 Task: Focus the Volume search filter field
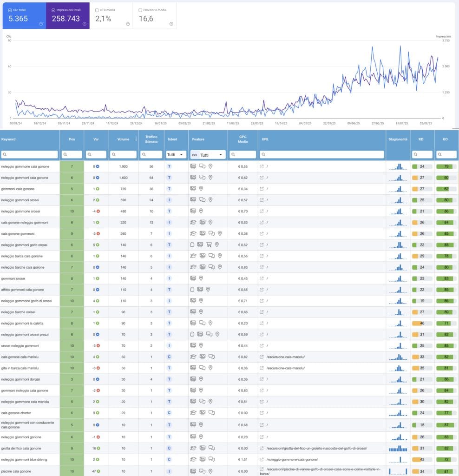coord(123,154)
